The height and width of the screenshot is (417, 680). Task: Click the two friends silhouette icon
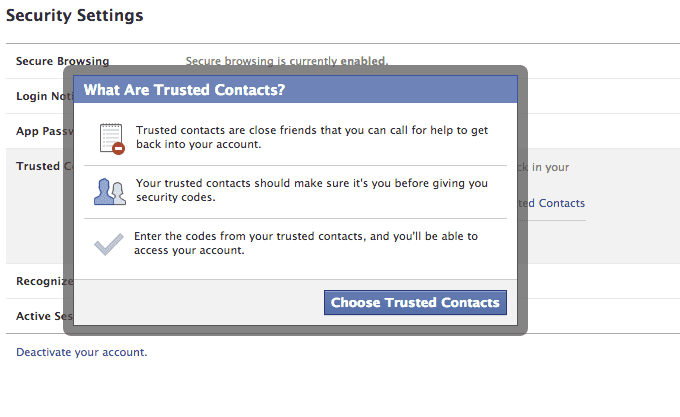(x=110, y=191)
